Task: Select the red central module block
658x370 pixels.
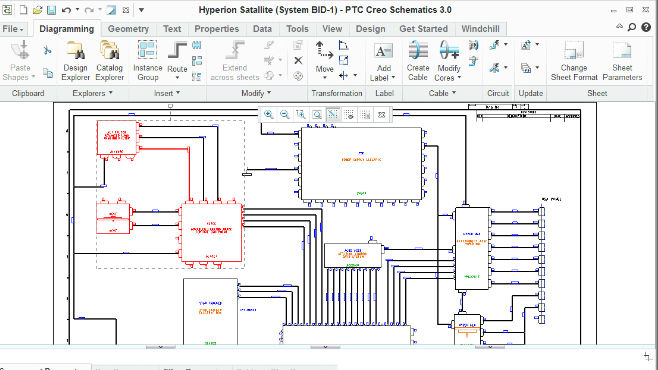Action: [x=212, y=232]
